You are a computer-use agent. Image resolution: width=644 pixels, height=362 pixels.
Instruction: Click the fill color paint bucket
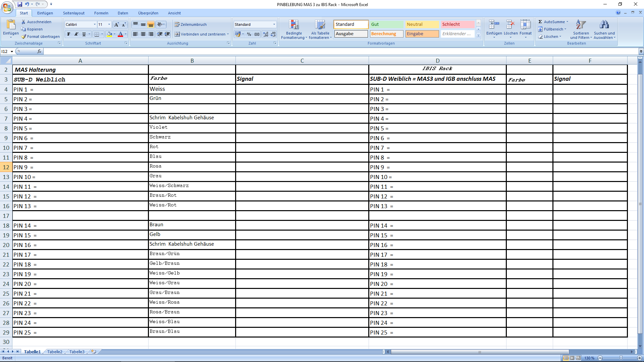(109, 34)
